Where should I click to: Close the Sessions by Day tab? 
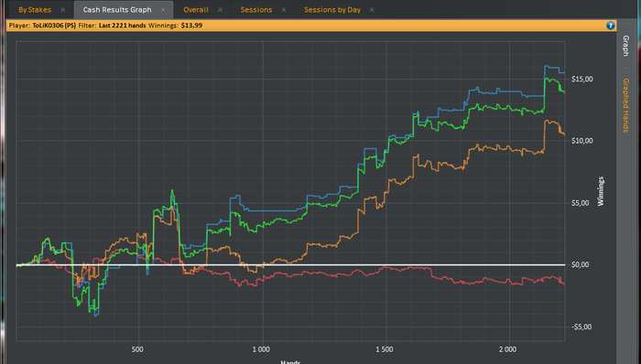point(372,10)
